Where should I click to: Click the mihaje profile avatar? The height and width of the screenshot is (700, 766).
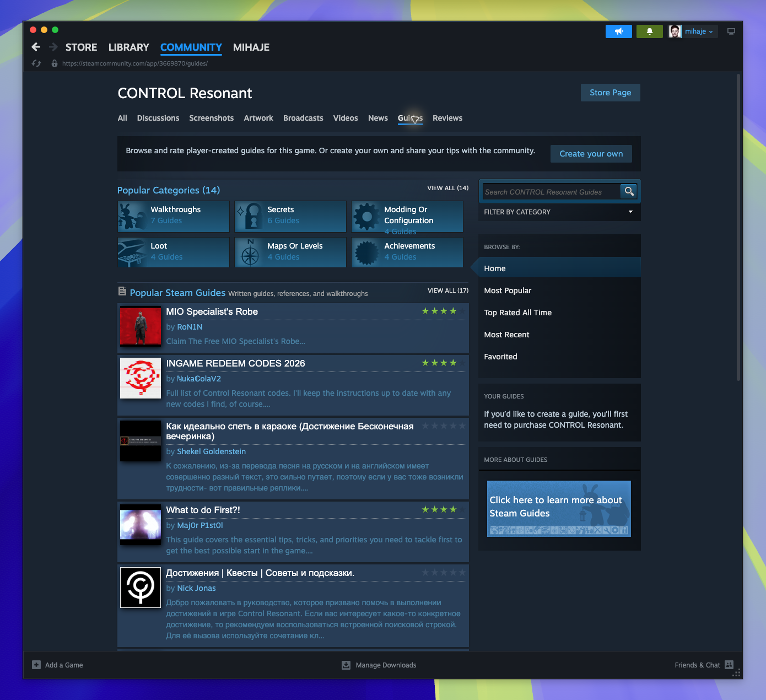675,31
